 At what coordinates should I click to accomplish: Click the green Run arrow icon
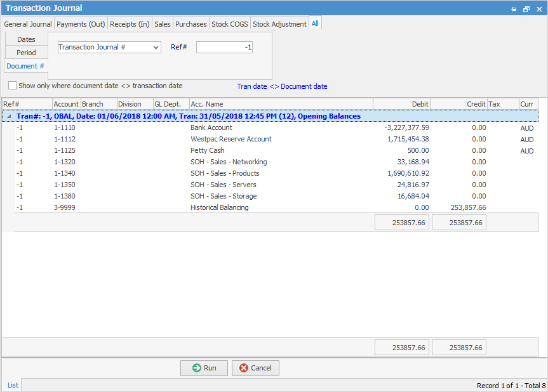197,368
